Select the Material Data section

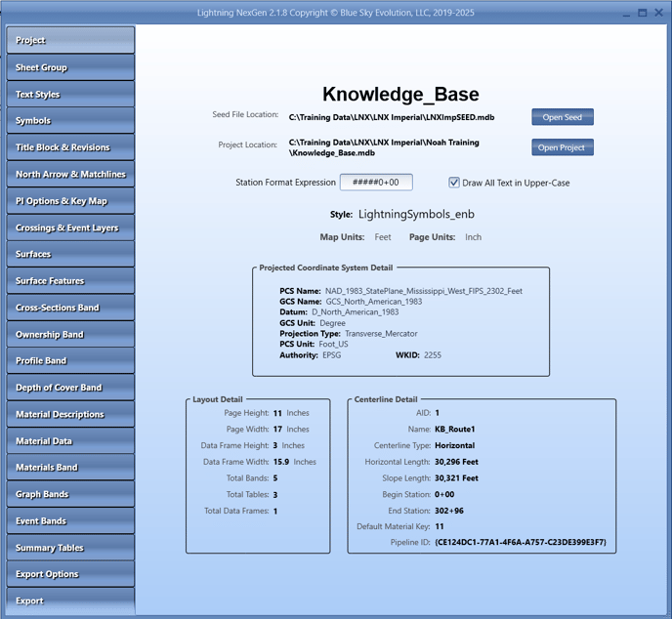pyautogui.click(x=70, y=441)
